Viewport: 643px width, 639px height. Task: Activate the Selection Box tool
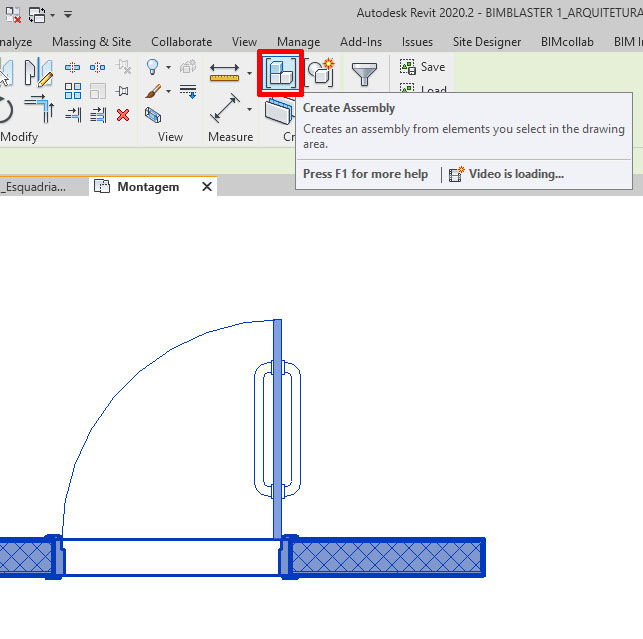click(153, 115)
